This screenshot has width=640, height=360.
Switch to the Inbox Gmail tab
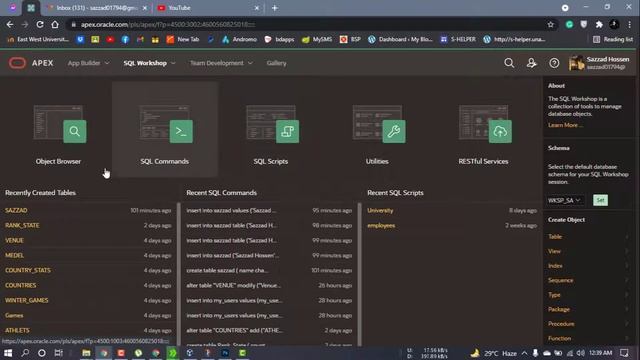click(97, 8)
